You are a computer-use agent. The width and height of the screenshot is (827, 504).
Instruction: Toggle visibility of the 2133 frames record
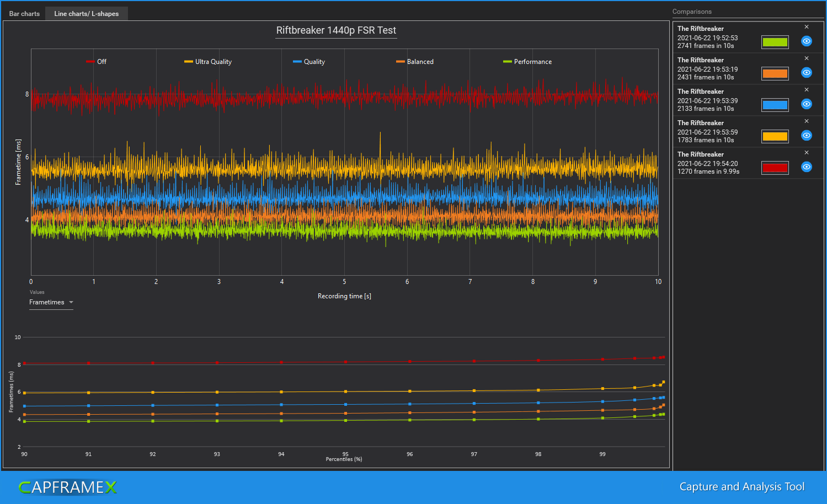806,104
